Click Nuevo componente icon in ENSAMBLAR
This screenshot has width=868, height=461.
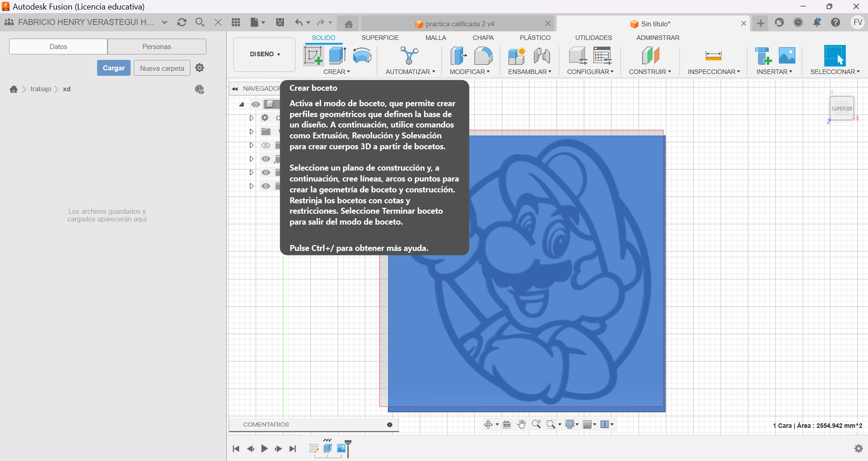(x=517, y=56)
